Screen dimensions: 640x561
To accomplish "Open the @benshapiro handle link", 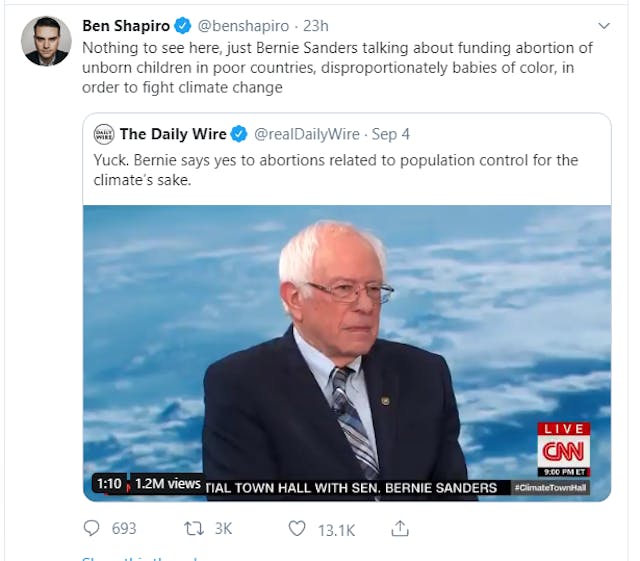I will pos(241,25).
